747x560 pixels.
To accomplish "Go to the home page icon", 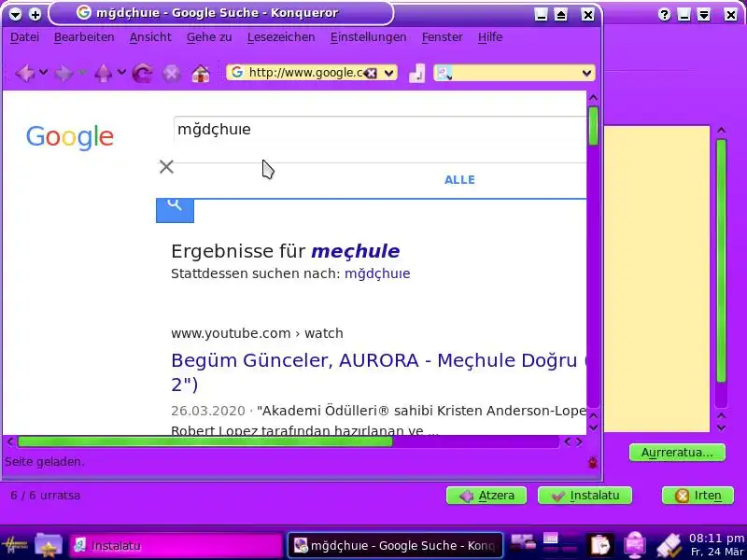I will pos(201,74).
